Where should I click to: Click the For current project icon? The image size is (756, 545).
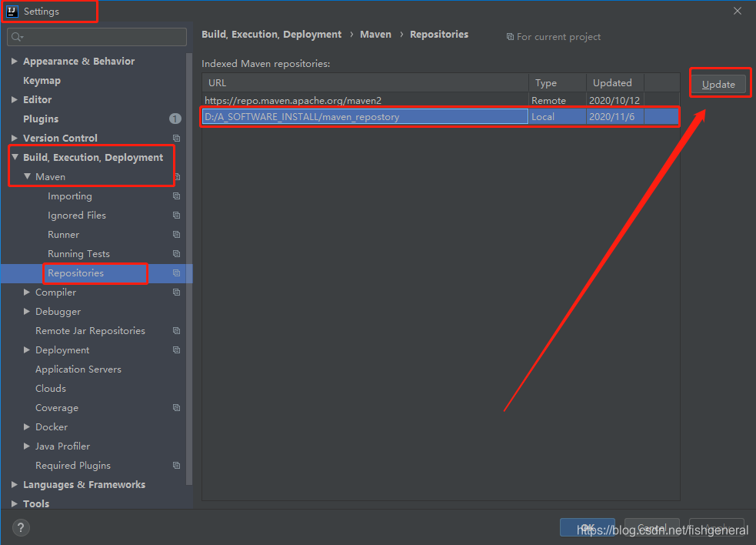510,37
